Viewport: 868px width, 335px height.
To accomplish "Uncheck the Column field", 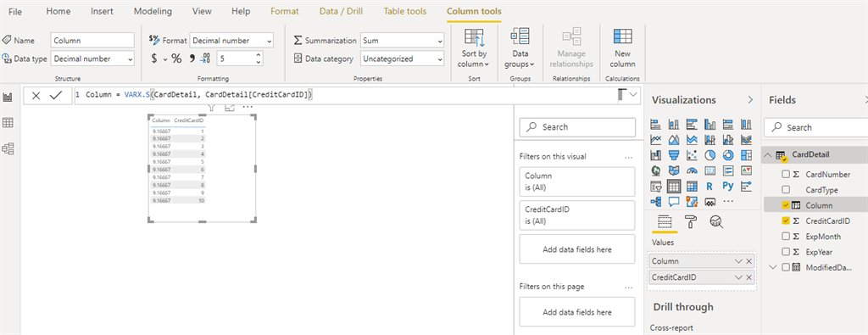I will pos(786,205).
